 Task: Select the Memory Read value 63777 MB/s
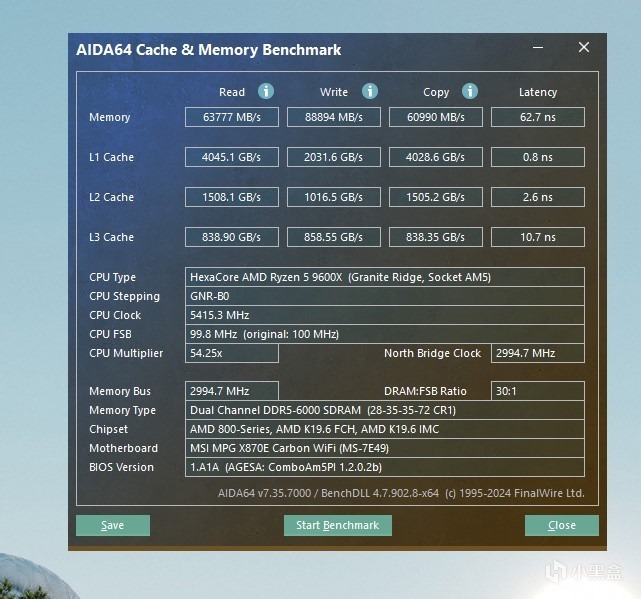[232, 117]
